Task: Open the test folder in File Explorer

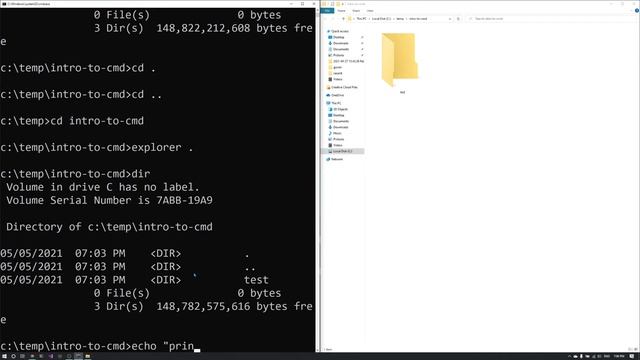Action: [x=400, y=62]
